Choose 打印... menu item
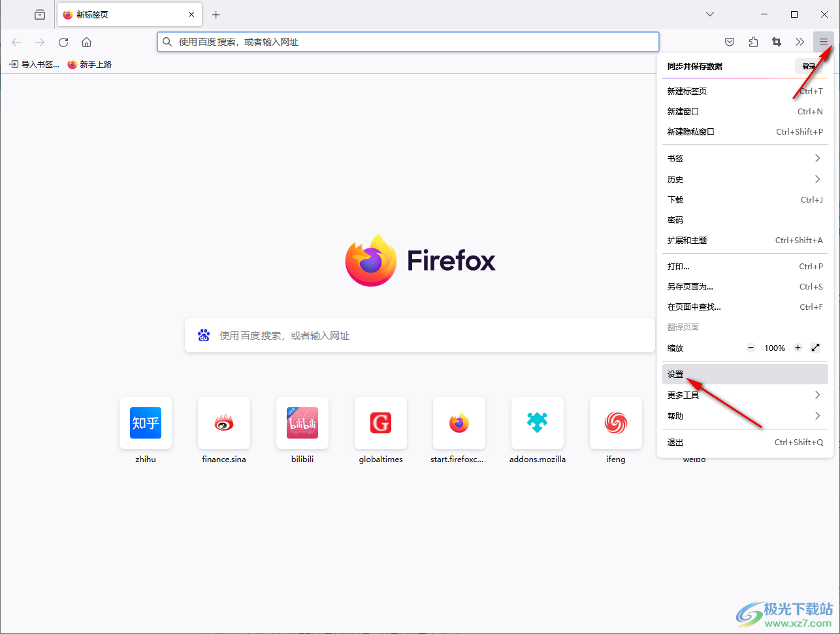 (x=745, y=267)
